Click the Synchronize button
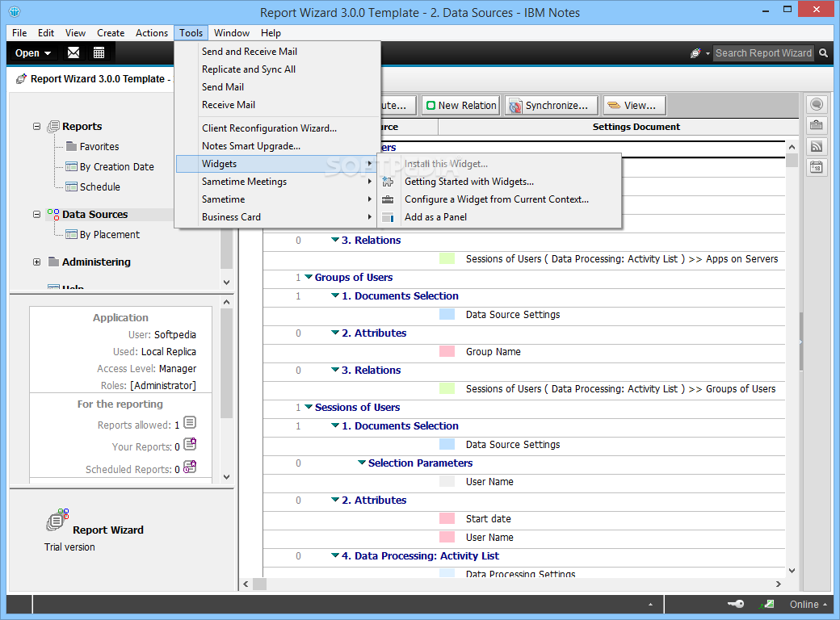Screen dimensions: 840x620 click(x=551, y=106)
